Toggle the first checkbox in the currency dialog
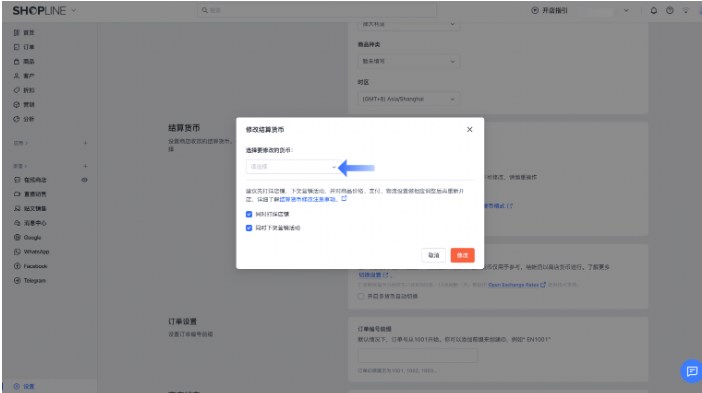Image resolution: width=702 pixels, height=393 pixels. tap(249, 214)
